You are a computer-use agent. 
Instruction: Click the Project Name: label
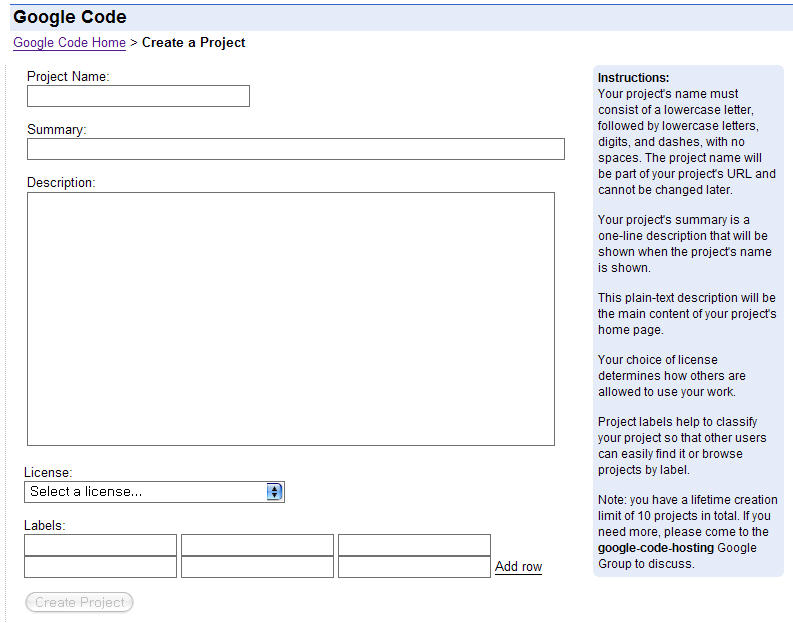pyautogui.click(x=68, y=76)
